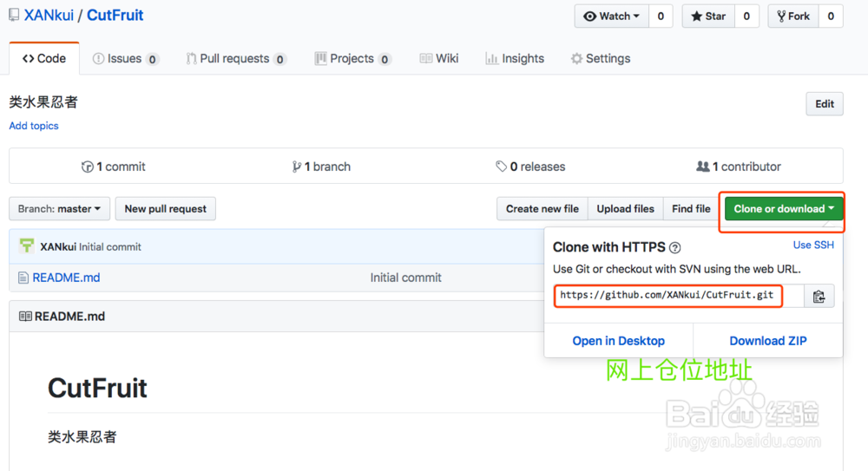Toggle the Clone or download dropdown
The image size is (868, 471).
click(x=783, y=209)
